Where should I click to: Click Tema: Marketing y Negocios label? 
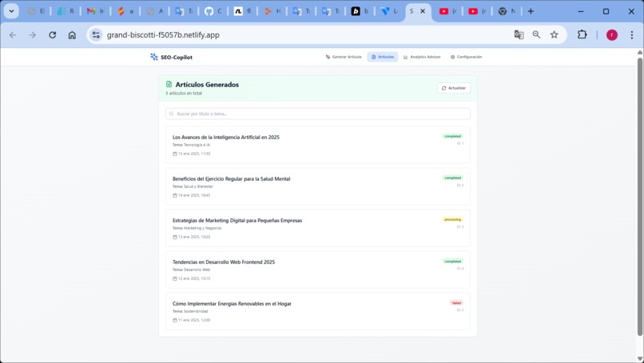197,228
